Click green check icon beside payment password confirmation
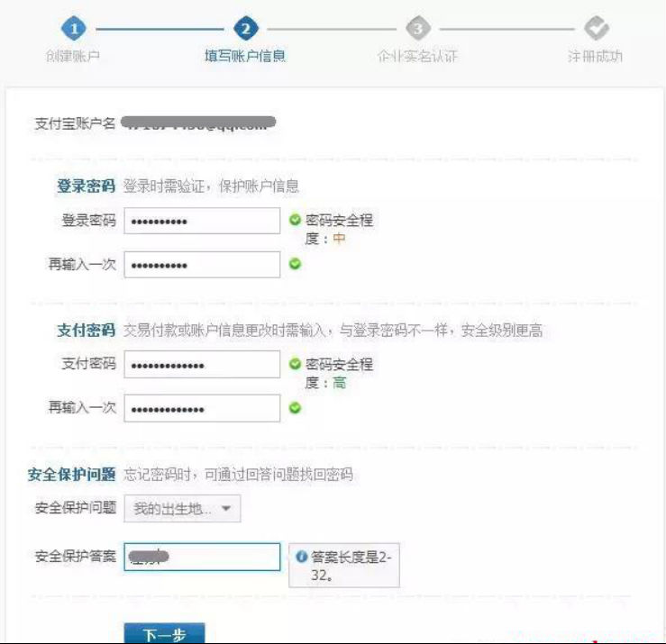The height and width of the screenshot is (644, 666). click(296, 408)
